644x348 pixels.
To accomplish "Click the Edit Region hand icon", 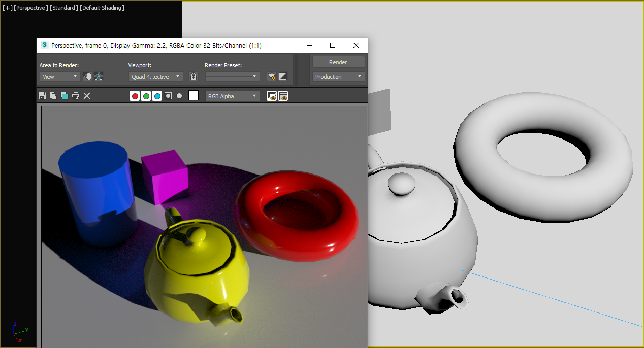I will (87, 76).
